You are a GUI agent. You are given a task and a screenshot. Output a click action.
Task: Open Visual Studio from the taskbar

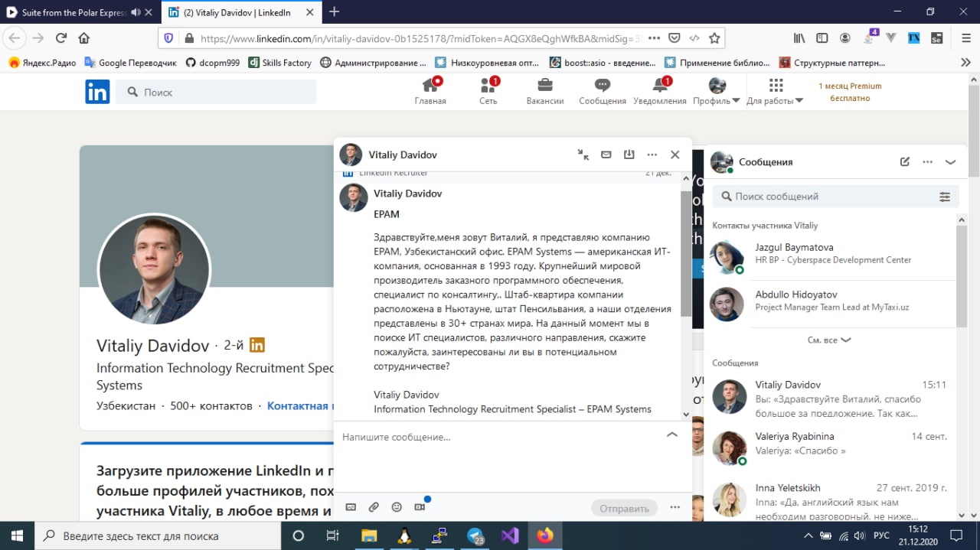pyautogui.click(x=510, y=535)
